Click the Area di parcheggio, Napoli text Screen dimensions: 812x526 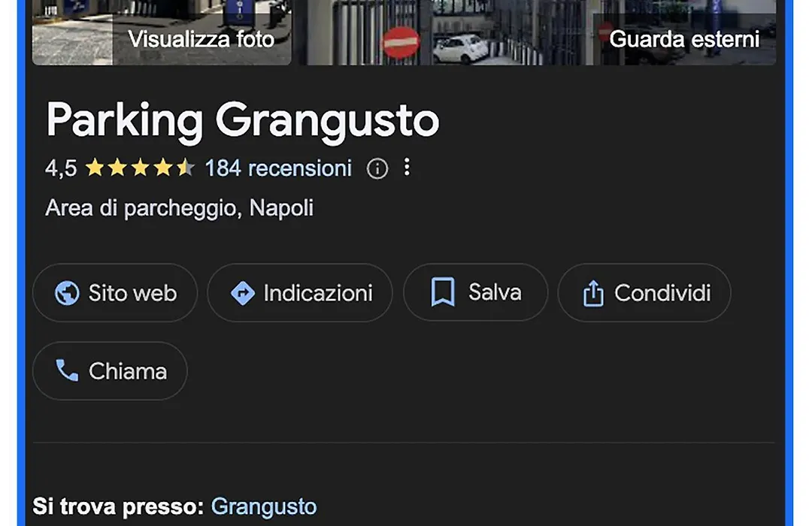click(x=179, y=208)
